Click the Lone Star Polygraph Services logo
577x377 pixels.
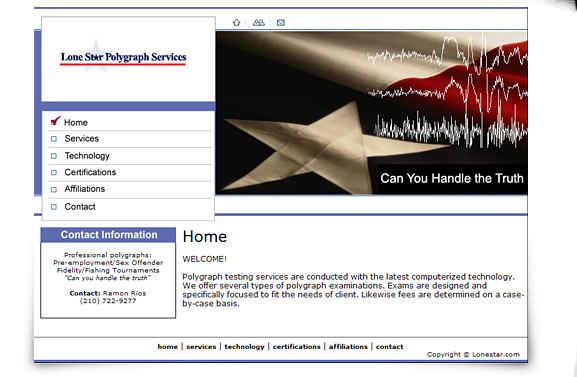click(x=123, y=57)
